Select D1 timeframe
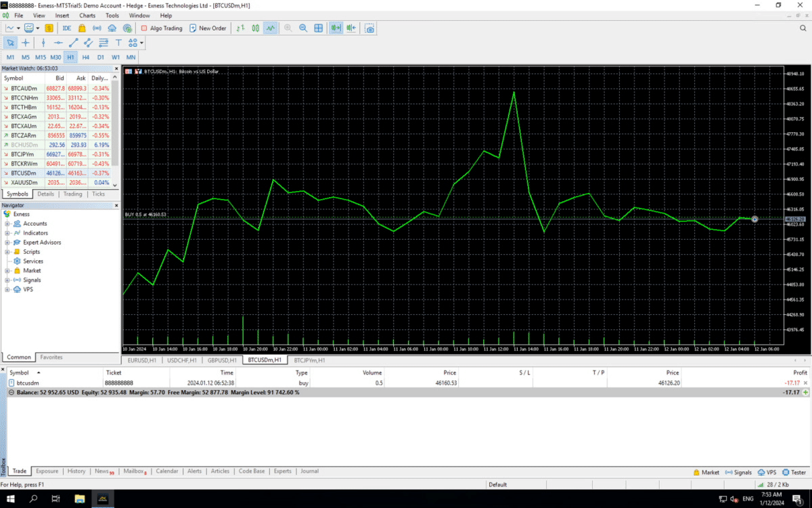Image resolution: width=812 pixels, height=508 pixels. click(x=100, y=57)
